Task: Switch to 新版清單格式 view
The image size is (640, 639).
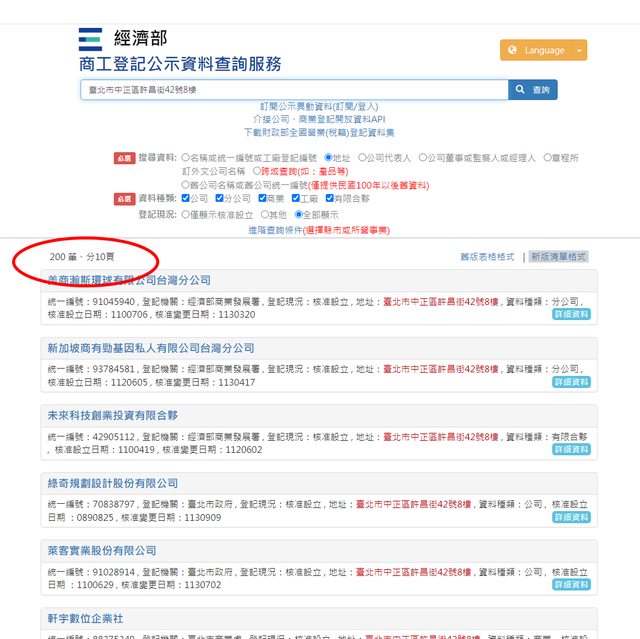Action: point(558,257)
